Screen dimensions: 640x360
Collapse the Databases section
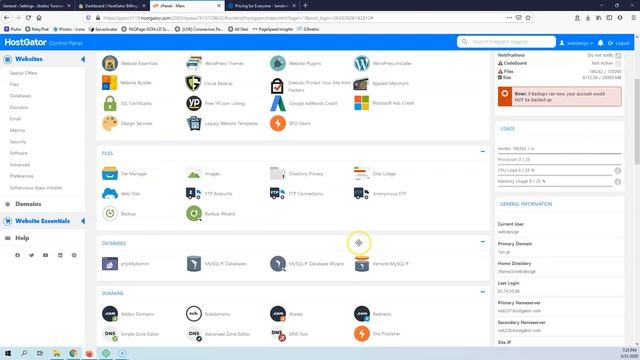[x=482, y=242]
